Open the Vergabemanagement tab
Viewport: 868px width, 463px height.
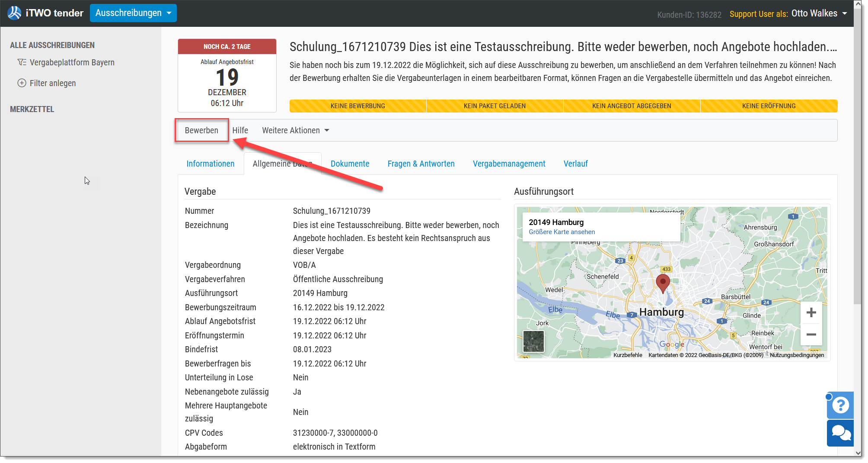509,164
